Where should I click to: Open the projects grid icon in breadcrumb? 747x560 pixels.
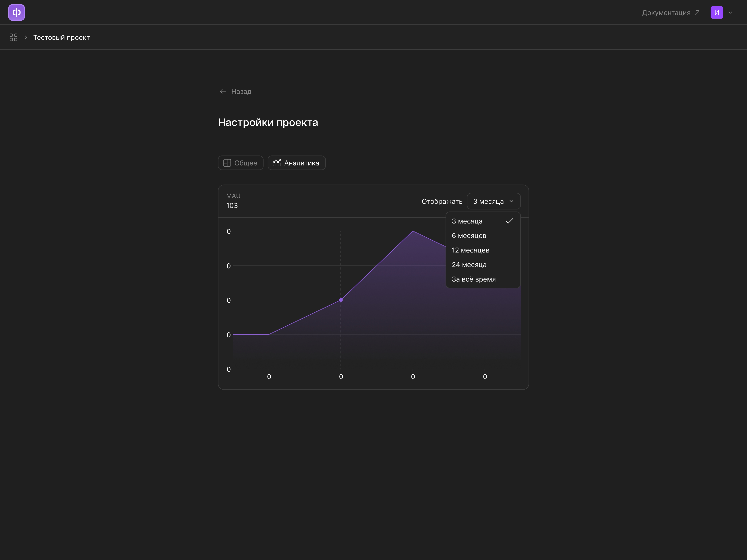pos(13,38)
